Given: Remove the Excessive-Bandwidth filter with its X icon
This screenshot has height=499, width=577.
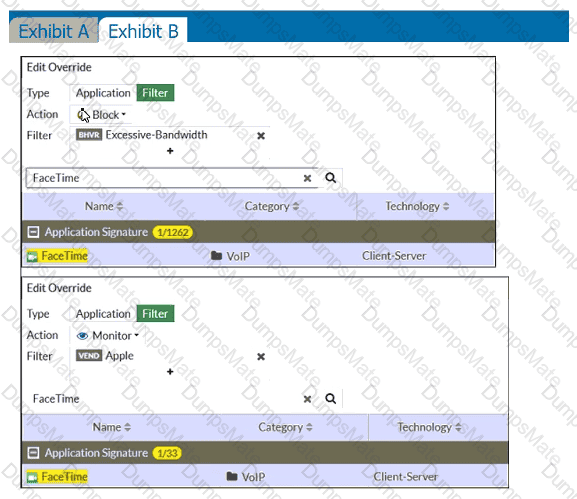Looking at the screenshot, I should pyautogui.click(x=261, y=136).
